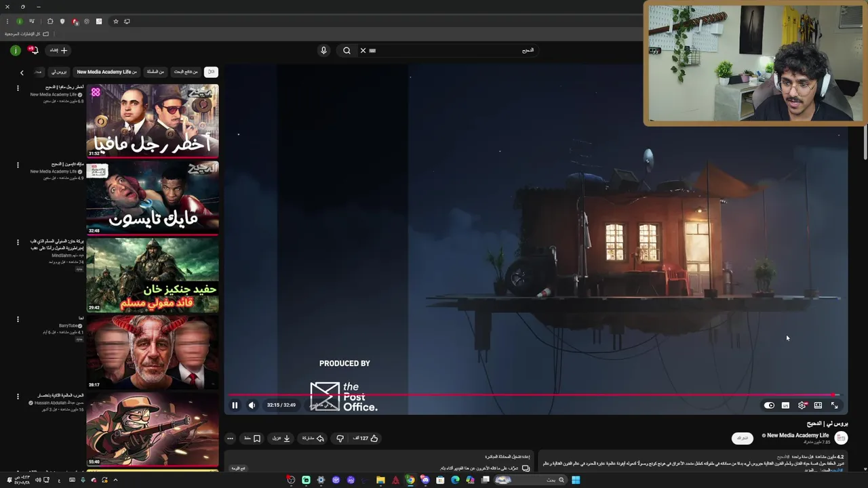Open the 'مايك تايسون' video thumbnail
Image resolution: width=868 pixels, height=488 pixels.
153,198
